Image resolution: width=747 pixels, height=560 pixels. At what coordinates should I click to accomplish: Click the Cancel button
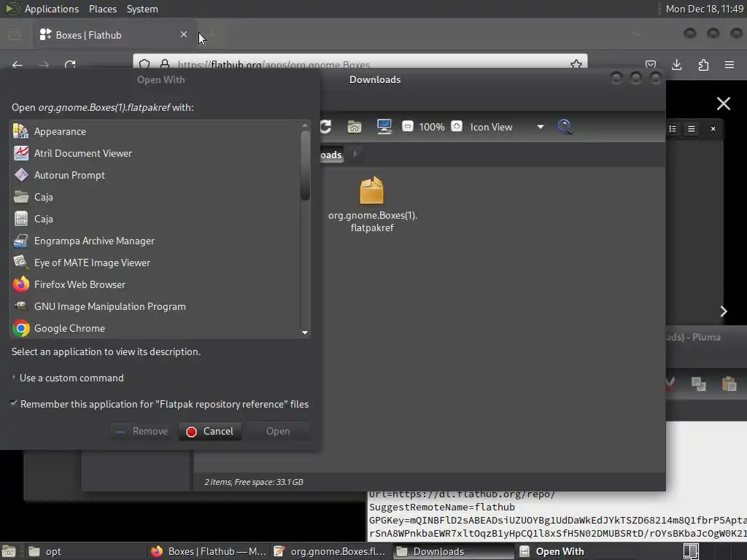click(x=210, y=432)
